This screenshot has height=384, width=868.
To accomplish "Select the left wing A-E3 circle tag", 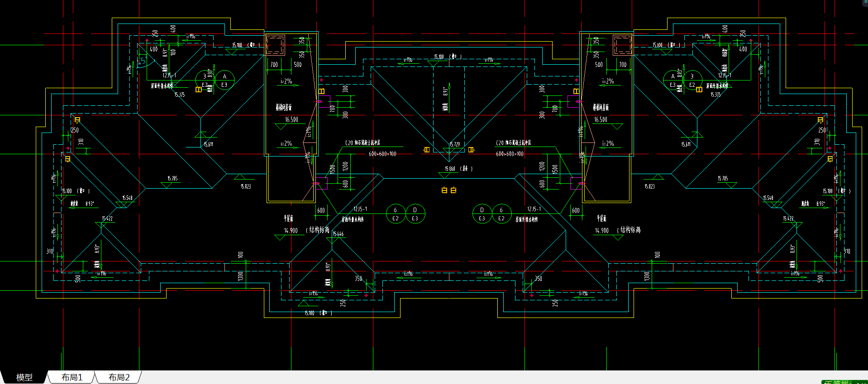I will pyautogui.click(x=224, y=81).
